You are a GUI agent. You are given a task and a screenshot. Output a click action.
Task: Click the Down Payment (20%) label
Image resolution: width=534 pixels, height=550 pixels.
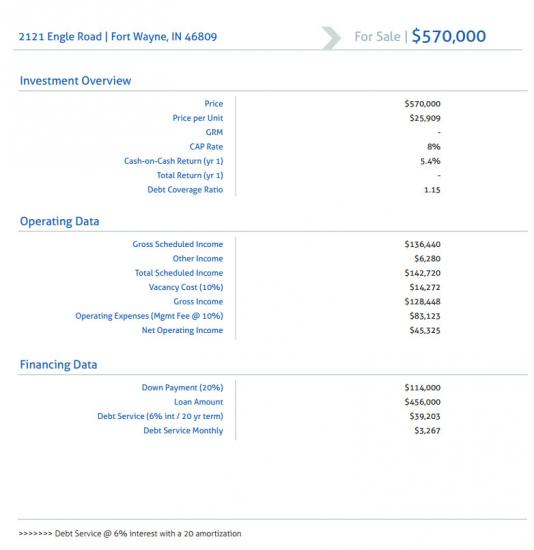coord(182,388)
